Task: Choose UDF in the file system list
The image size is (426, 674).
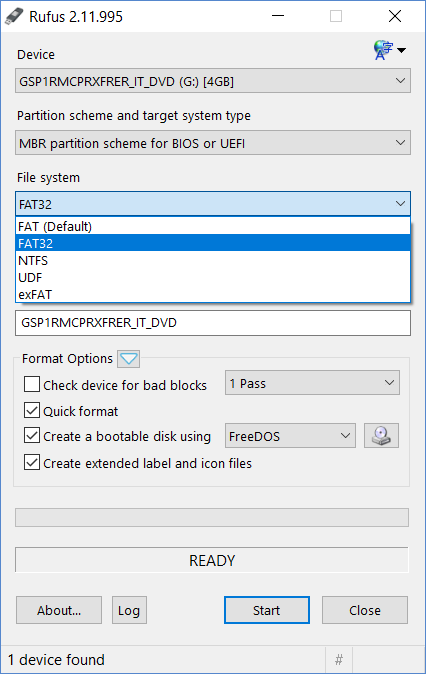Action: click(213, 278)
